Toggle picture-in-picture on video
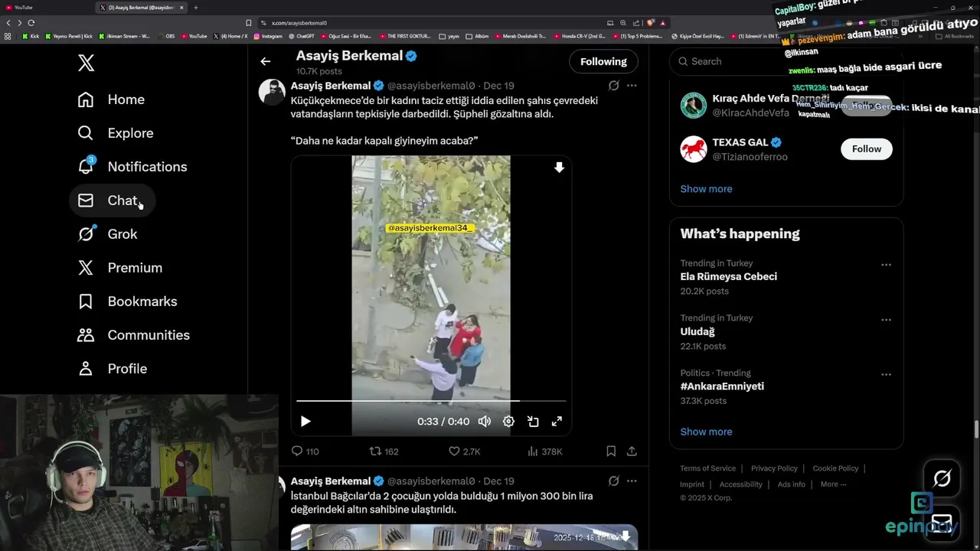980x551 pixels. point(533,421)
